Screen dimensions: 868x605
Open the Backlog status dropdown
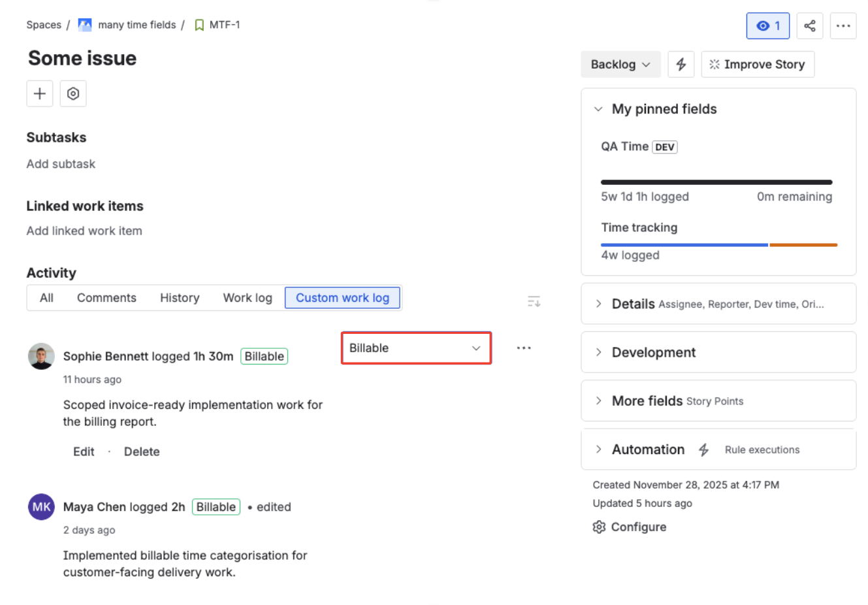620,64
